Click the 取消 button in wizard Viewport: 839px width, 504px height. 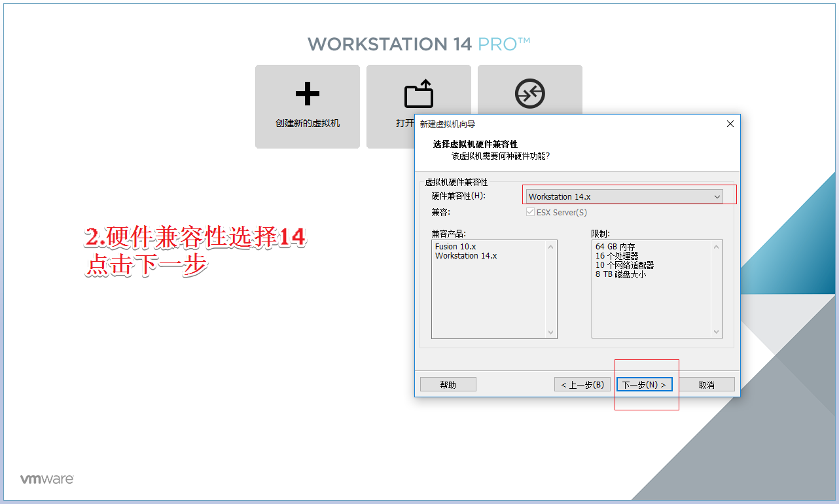707,385
